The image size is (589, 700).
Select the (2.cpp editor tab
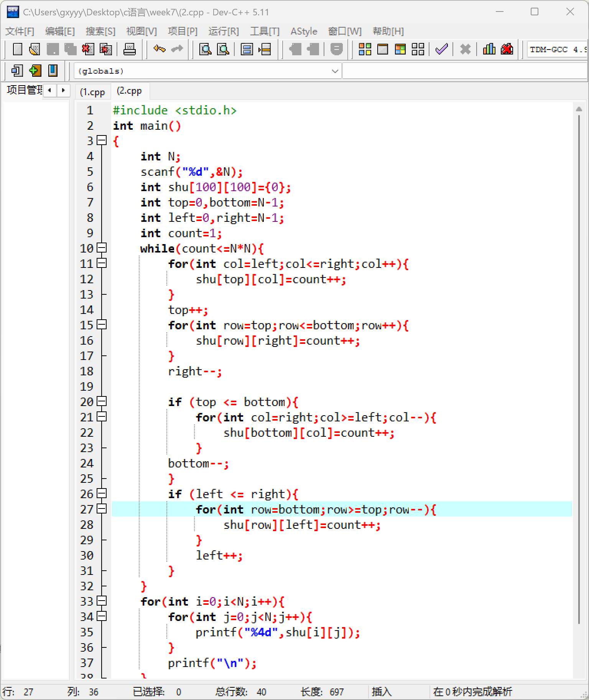pos(130,91)
